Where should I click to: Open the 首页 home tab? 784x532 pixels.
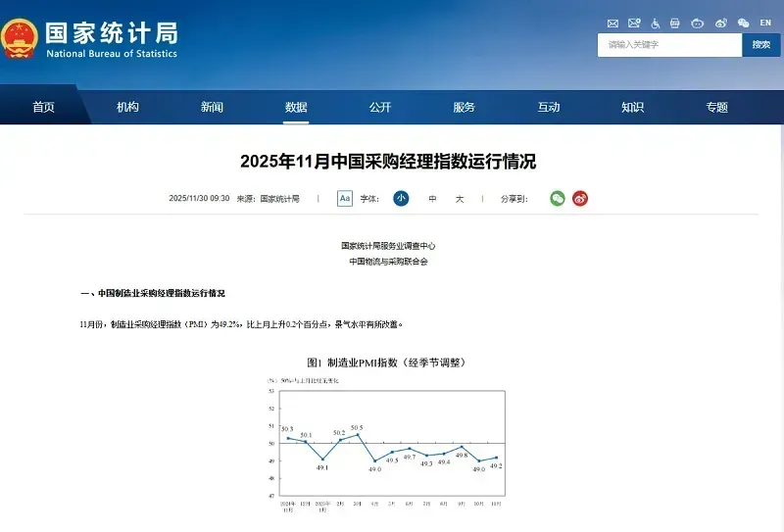click(43, 107)
